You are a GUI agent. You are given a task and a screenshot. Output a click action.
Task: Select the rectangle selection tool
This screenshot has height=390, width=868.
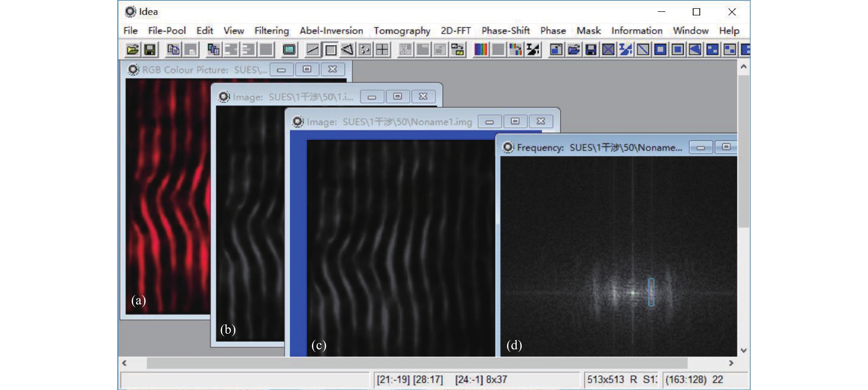[330, 50]
